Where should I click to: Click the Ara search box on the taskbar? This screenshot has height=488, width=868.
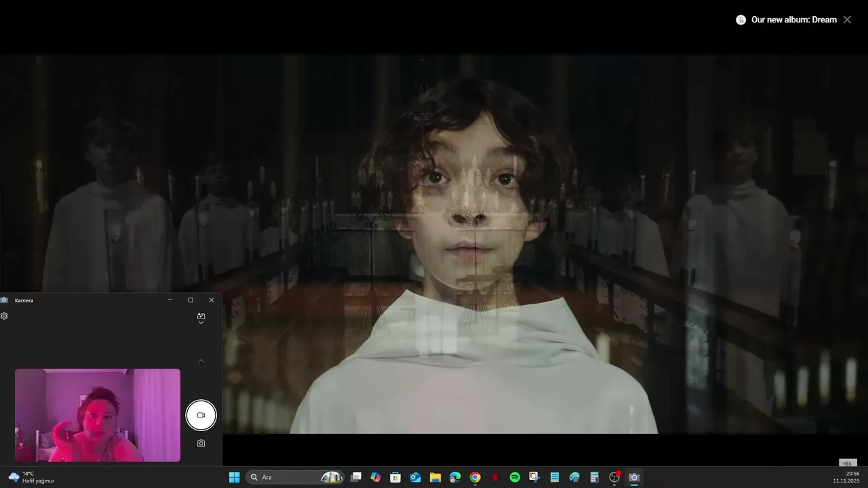pyautogui.click(x=295, y=477)
